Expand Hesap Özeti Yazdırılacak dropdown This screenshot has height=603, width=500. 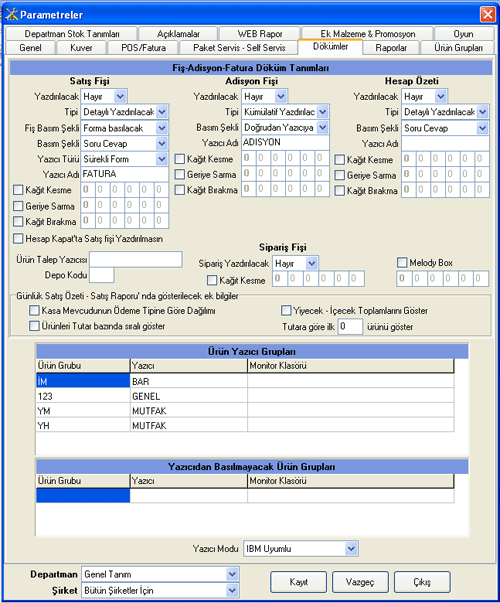(x=441, y=97)
